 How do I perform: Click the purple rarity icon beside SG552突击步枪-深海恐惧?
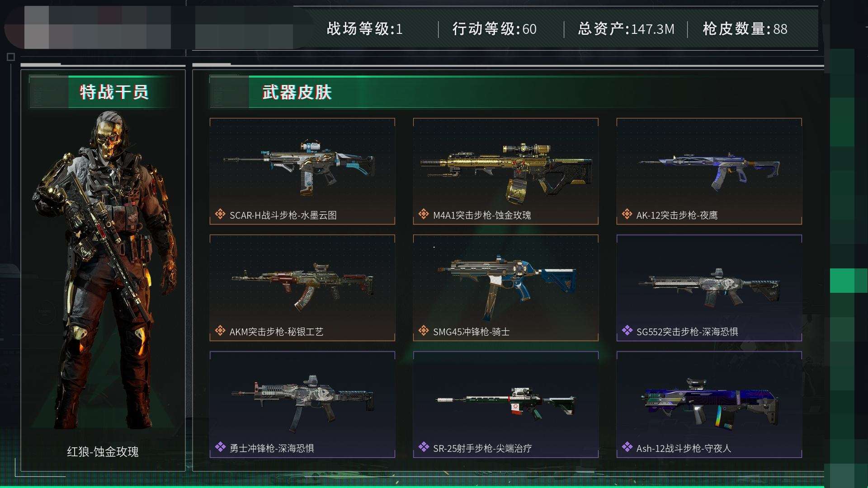click(x=627, y=331)
